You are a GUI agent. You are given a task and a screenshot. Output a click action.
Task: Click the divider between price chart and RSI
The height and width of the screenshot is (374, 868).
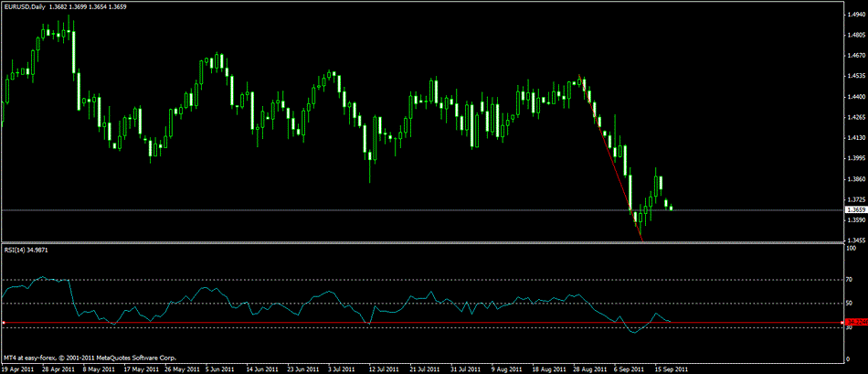pos(420,243)
